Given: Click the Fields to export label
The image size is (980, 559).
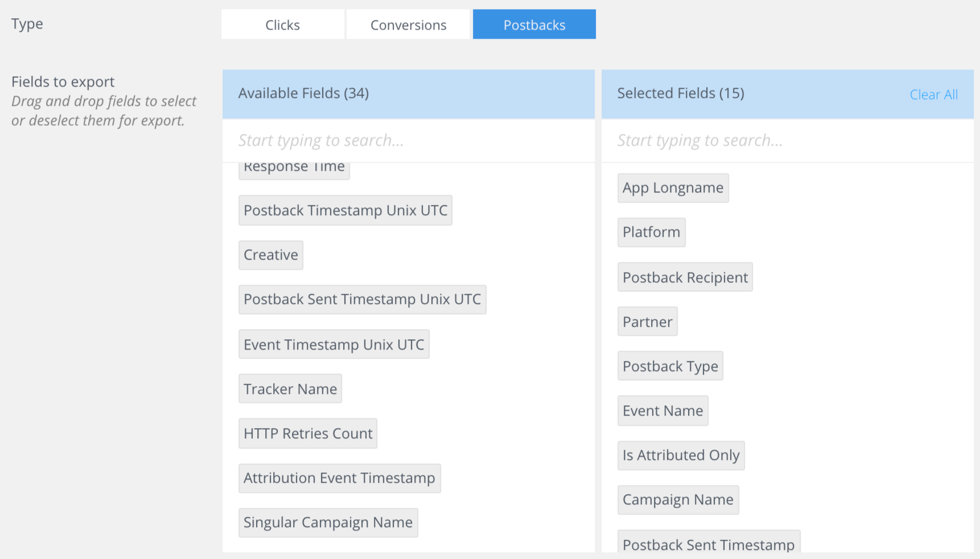Looking at the screenshot, I should [63, 82].
